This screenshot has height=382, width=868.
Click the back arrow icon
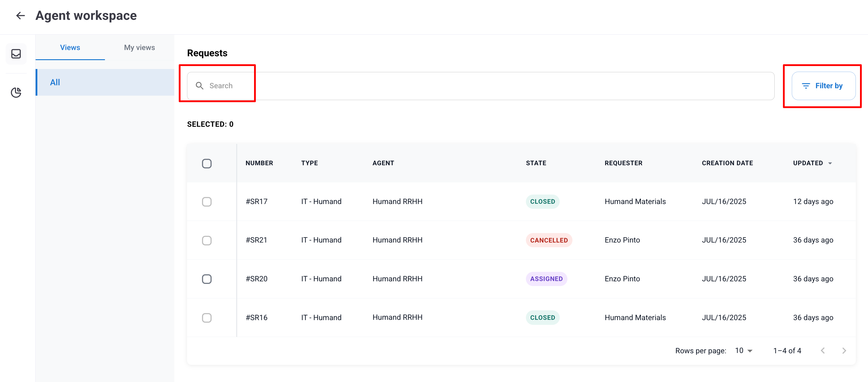point(20,15)
